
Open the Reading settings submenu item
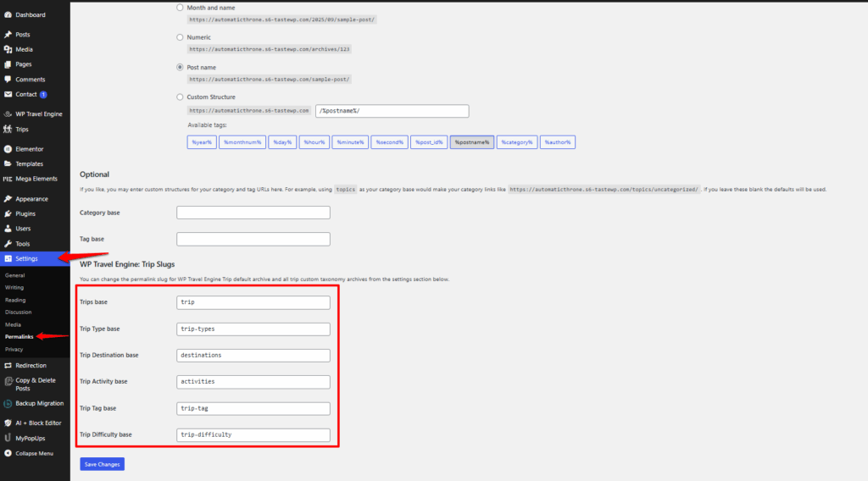pos(15,300)
